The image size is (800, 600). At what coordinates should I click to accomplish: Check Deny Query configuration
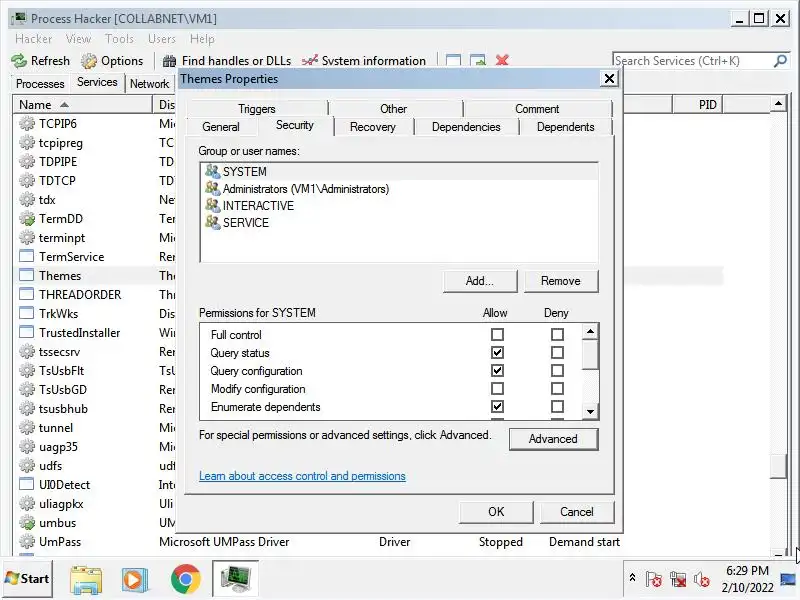tap(557, 370)
